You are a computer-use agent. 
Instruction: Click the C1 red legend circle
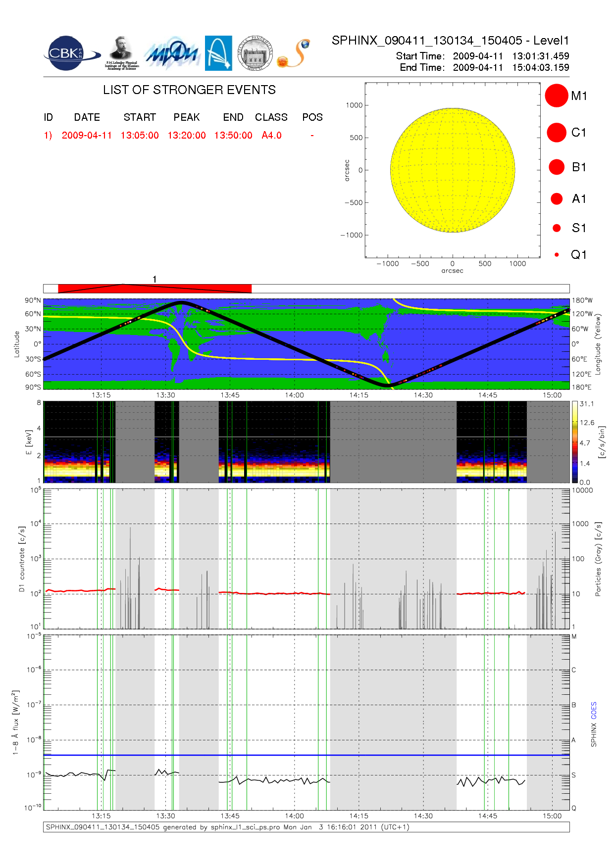tap(557, 133)
